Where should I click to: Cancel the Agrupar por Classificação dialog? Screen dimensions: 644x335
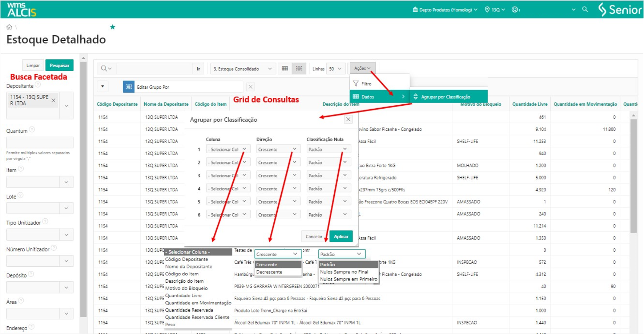pyautogui.click(x=314, y=237)
